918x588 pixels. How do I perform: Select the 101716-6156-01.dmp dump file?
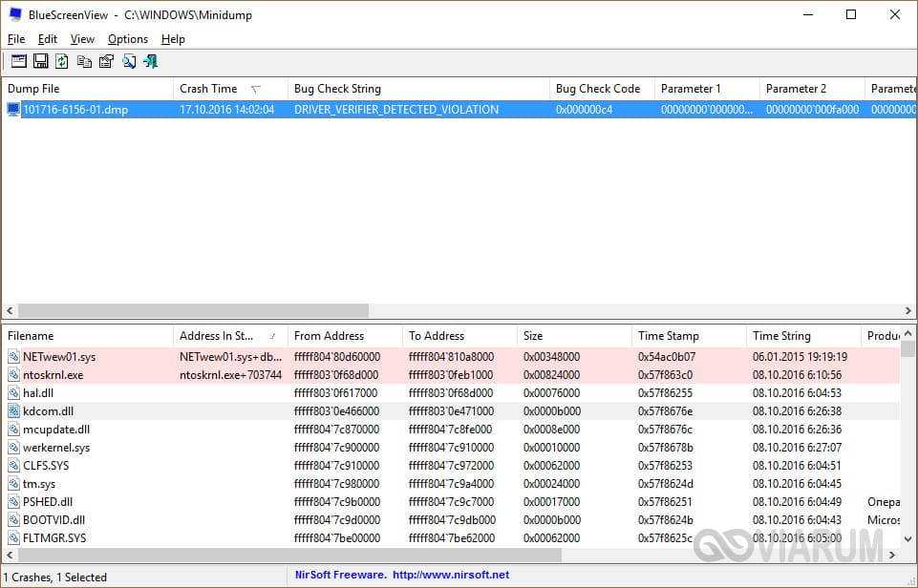pos(75,110)
